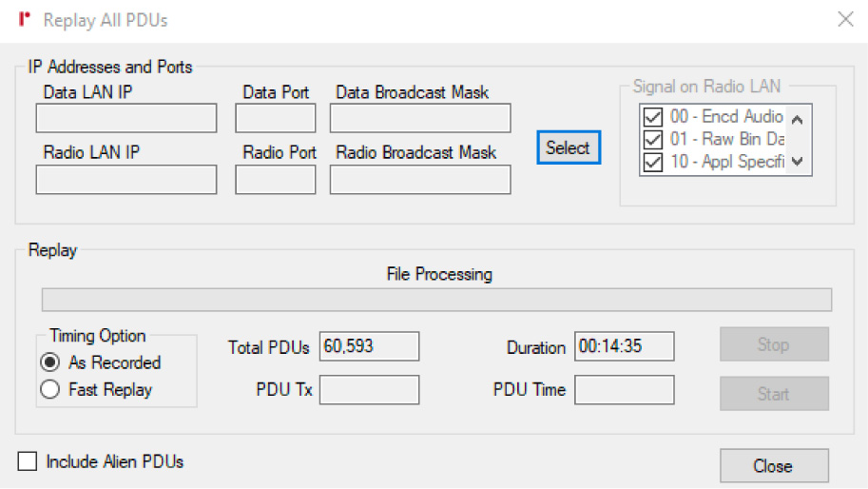Uncheck the 01 - Raw Bin Data item
This screenshot has height=489, width=868.
pos(653,140)
